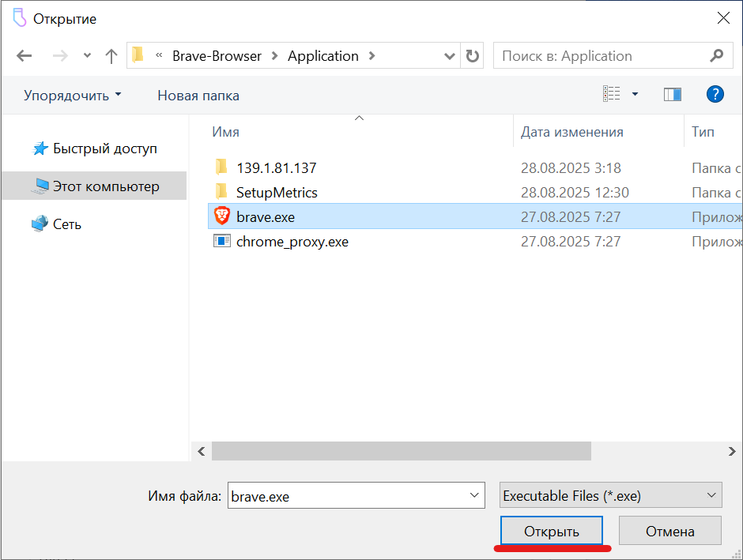Open the Упорядочить menu
743x560 pixels.
[73, 96]
